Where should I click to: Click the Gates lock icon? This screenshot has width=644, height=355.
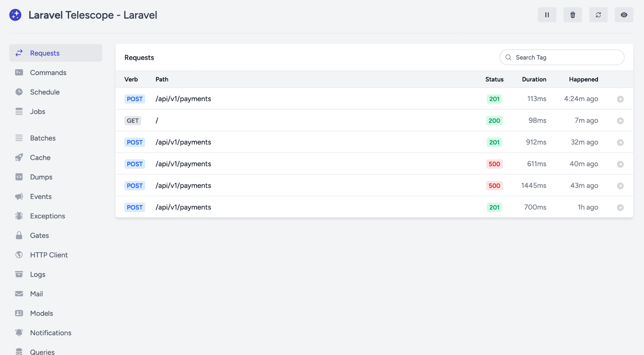point(19,235)
